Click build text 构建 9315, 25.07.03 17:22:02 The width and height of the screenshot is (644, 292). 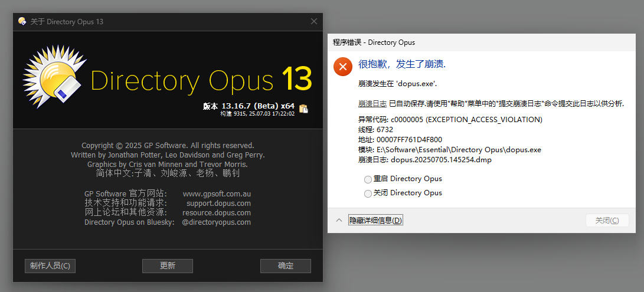[257, 114]
